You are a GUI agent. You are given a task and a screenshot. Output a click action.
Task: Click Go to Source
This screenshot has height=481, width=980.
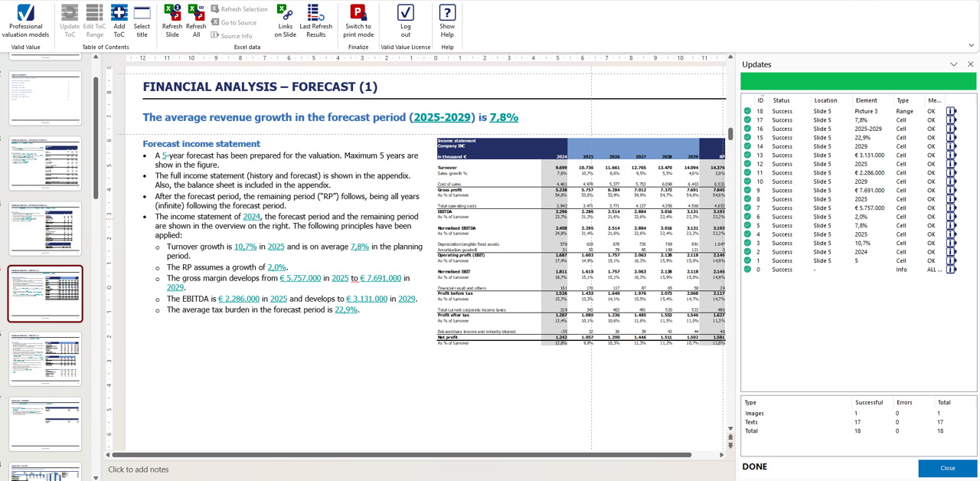pyautogui.click(x=234, y=22)
